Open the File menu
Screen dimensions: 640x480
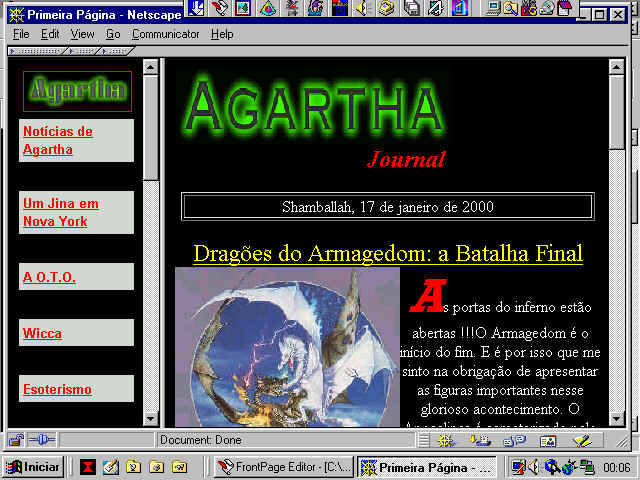click(x=21, y=34)
